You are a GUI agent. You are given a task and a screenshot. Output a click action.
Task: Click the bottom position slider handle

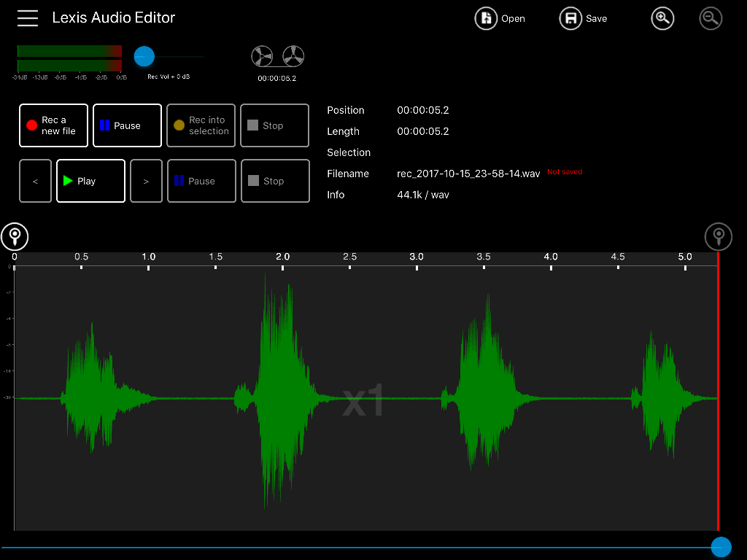(x=721, y=547)
